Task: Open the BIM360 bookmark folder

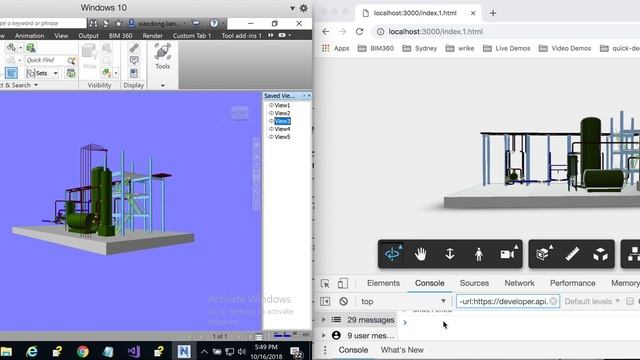Action: click(x=376, y=48)
